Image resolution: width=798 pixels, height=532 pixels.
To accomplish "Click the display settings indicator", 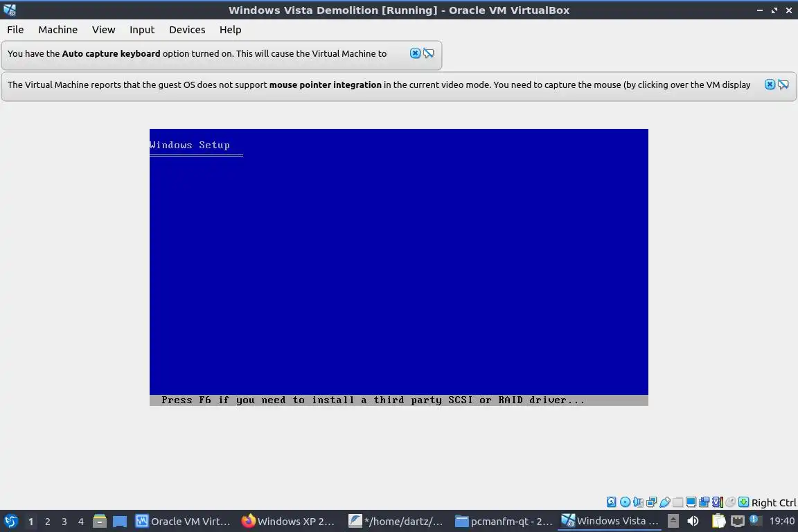I will tap(691, 502).
